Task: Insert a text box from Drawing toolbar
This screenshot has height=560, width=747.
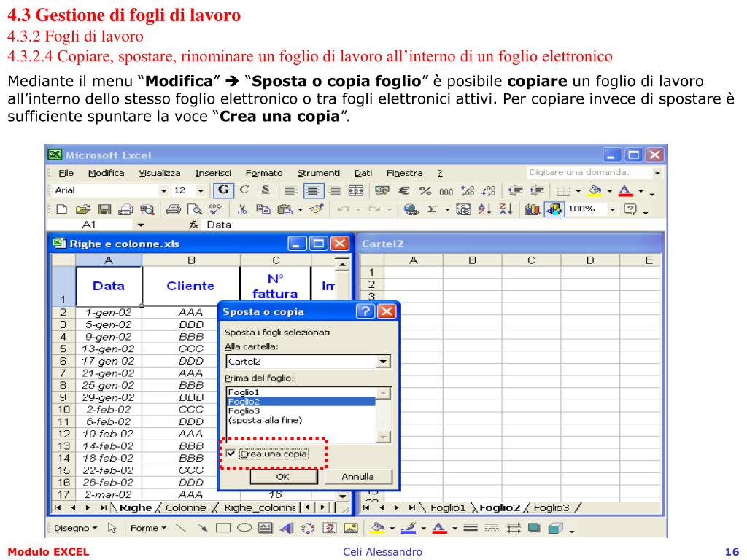Action: pyautogui.click(x=266, y=528)
